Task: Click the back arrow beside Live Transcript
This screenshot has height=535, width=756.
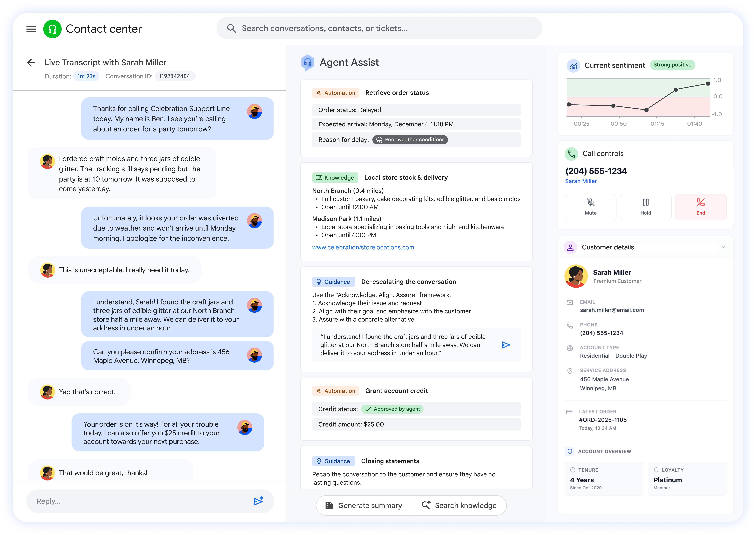Action: coord(31,62)
